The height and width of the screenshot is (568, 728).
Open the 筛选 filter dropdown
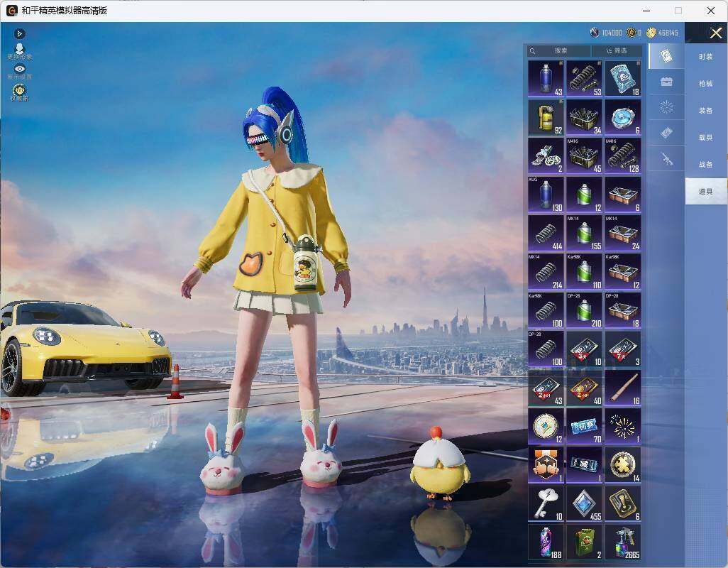(x=617, y=50)
